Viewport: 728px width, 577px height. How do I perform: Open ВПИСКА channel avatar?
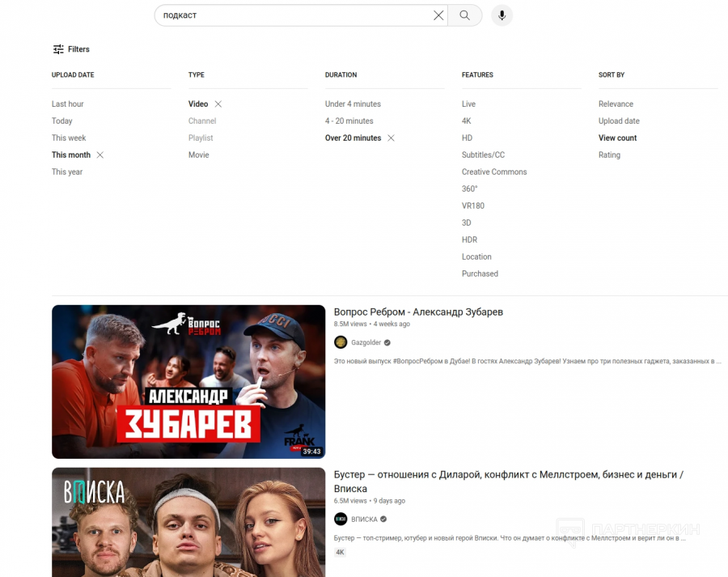pyautogui.click(x=341, y=519)
